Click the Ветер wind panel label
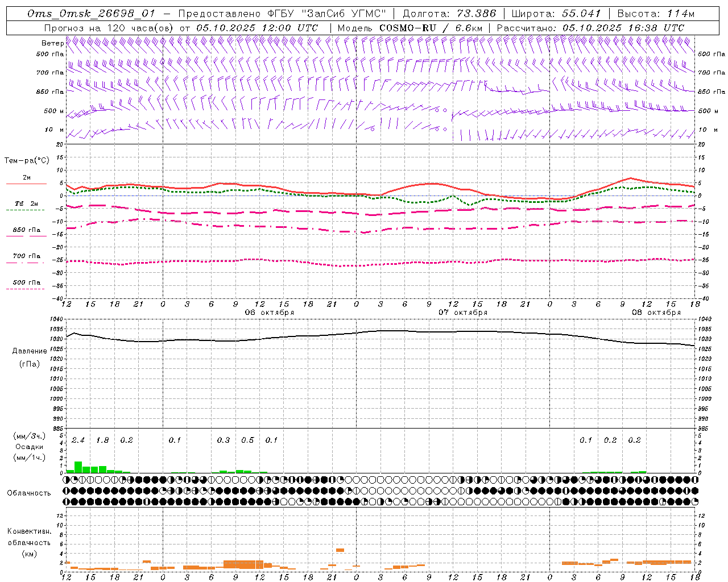 pyautogui.click(x=53, y=43)
